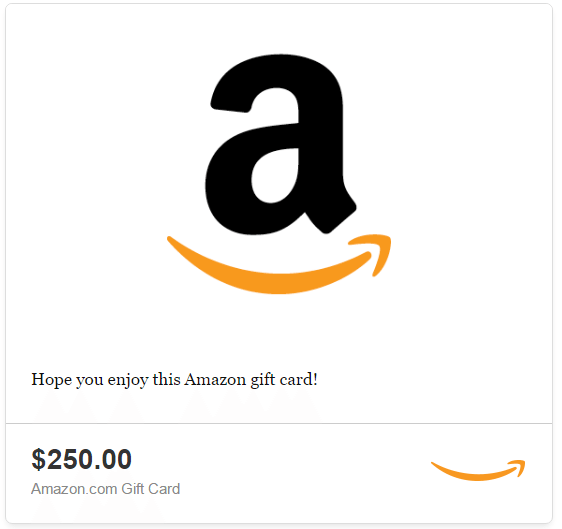562x529 pixels.
Task: Click the "Amazon.com Gift Card" label
Action: tap(105, 489)
